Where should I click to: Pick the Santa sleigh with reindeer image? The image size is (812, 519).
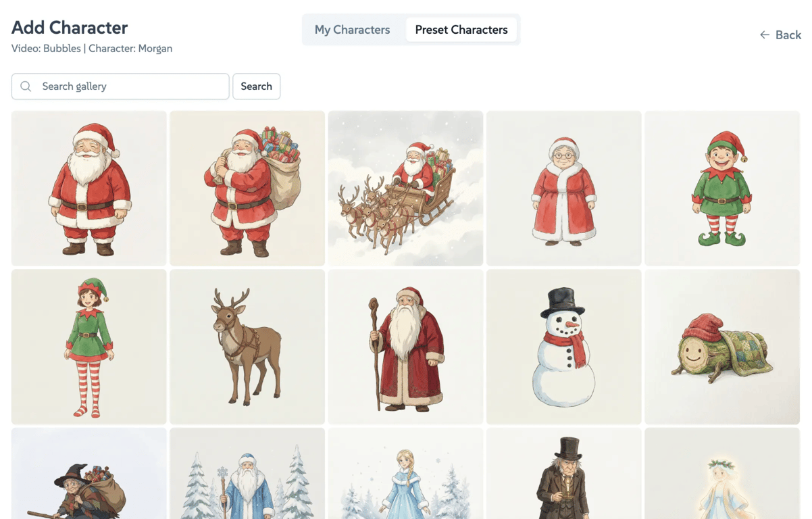click(405, 189)
